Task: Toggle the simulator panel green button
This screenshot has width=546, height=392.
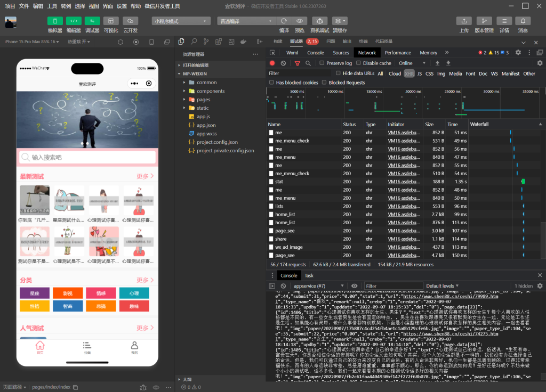Action: click(x=55, y=21)
